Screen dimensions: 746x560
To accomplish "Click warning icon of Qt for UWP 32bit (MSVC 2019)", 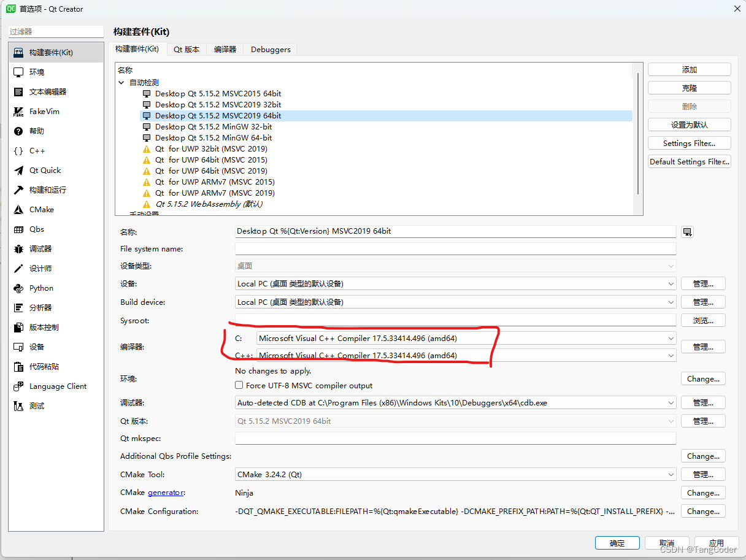I will tap(147, 149).
